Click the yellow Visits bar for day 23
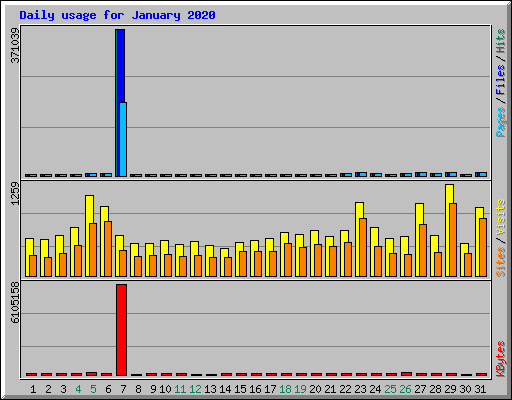This screenshot has height=400, width=512. 359,210
